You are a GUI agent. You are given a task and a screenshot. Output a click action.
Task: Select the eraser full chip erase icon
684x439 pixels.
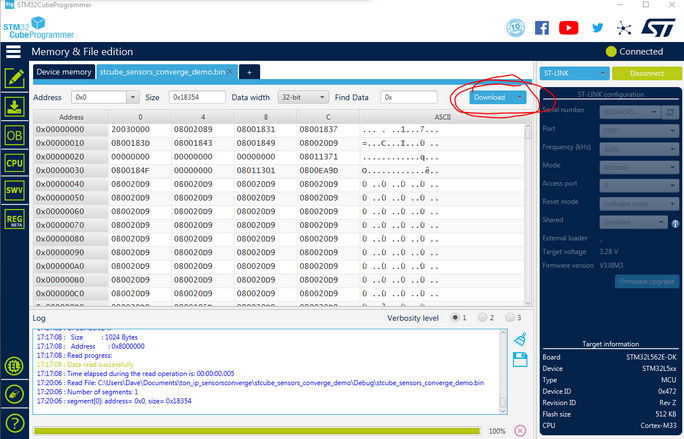click(14, 394)
